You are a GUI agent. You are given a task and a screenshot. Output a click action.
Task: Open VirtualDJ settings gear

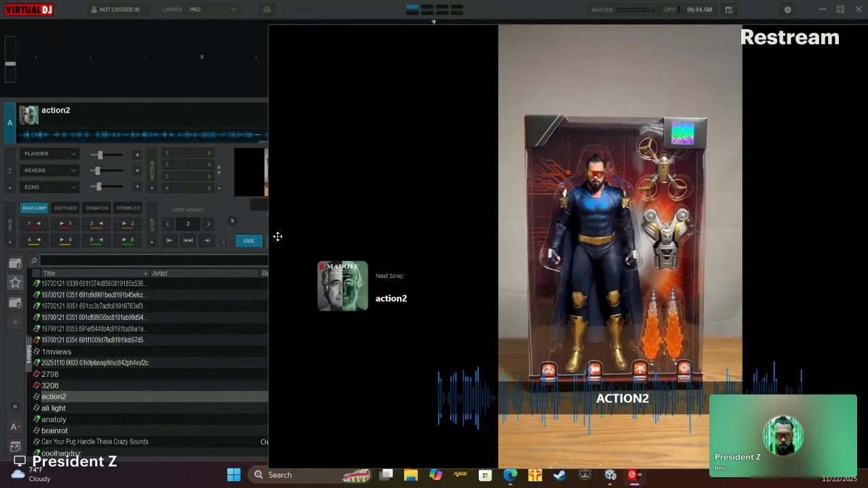pos(787,9)
